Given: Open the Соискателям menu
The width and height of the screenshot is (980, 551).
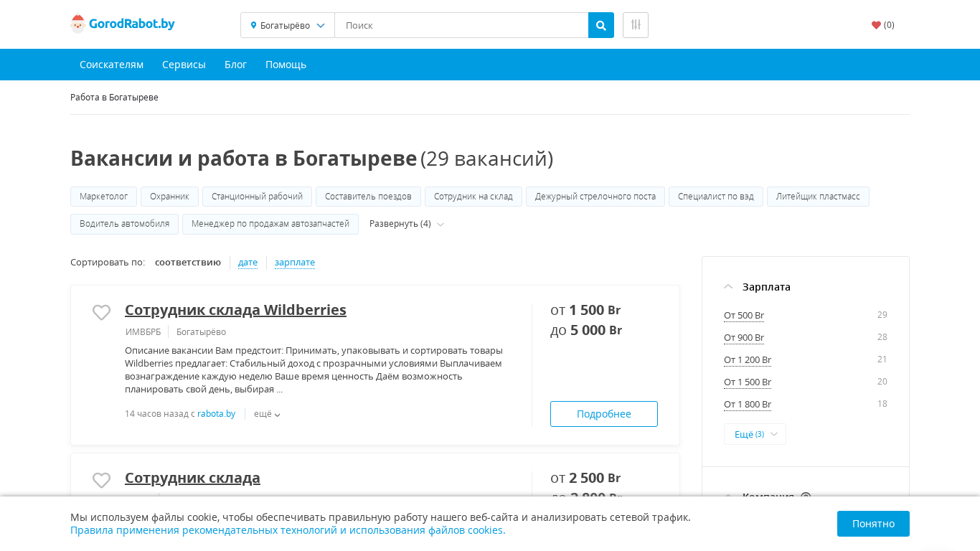Looking at the screenshot, I should (111, 65).
